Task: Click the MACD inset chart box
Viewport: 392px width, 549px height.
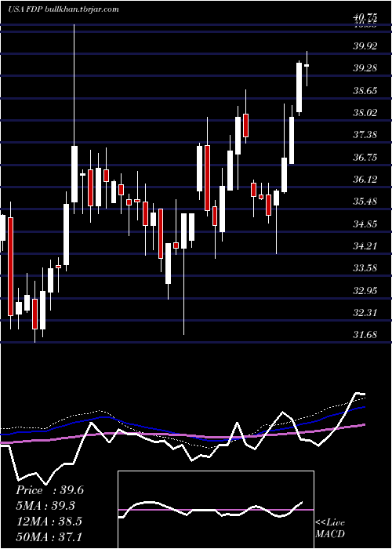Action: tap(216, 510)
